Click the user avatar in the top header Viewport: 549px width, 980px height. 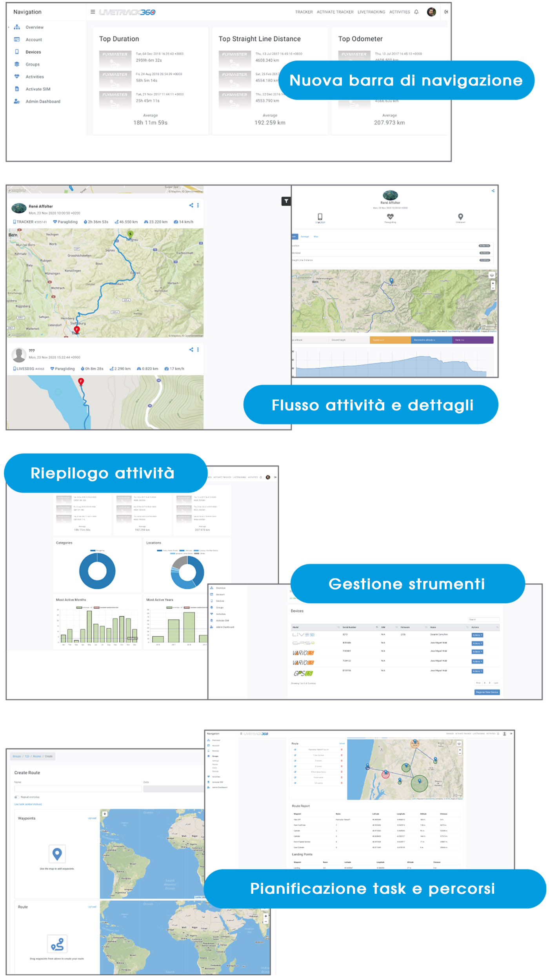coord(431,12)
